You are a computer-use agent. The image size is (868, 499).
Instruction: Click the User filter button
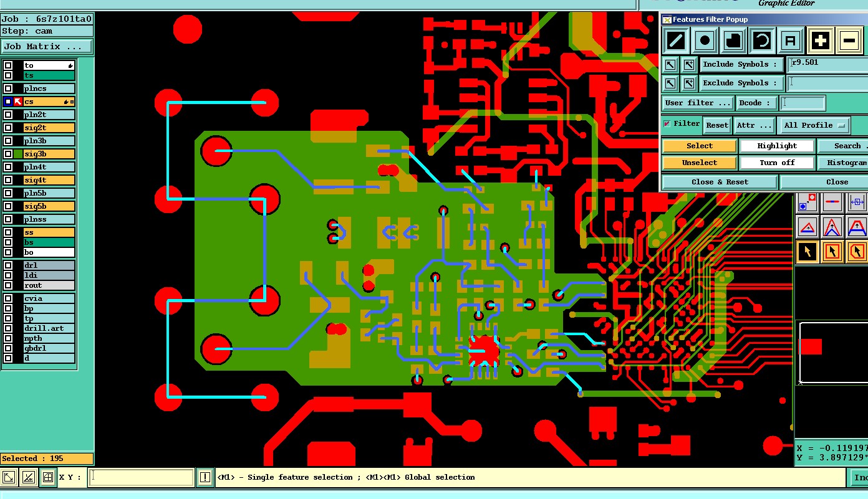[x=697, y=103]
